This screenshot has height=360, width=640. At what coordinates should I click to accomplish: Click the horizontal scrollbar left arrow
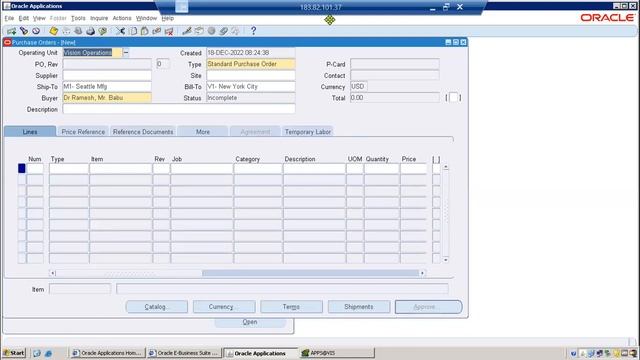[53, 273]
